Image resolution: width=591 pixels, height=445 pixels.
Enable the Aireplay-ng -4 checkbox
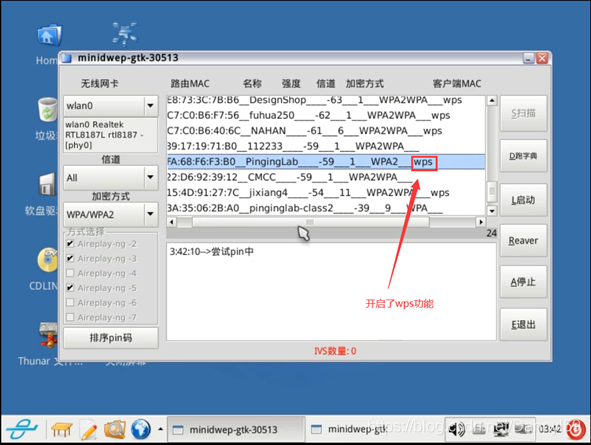(x=70, y=273)
